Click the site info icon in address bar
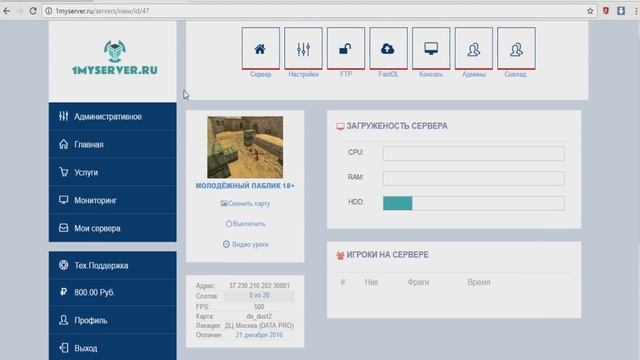 point(49,11)
